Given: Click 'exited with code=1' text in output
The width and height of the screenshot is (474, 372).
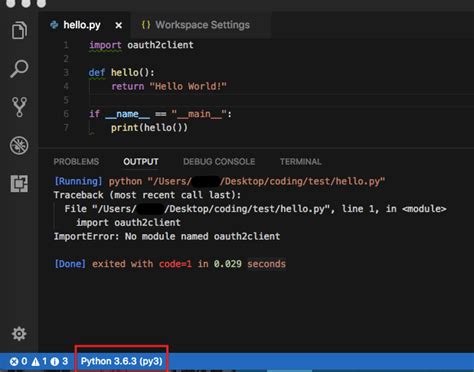Looking at the screenshot, I should click(x=142, y=264).
